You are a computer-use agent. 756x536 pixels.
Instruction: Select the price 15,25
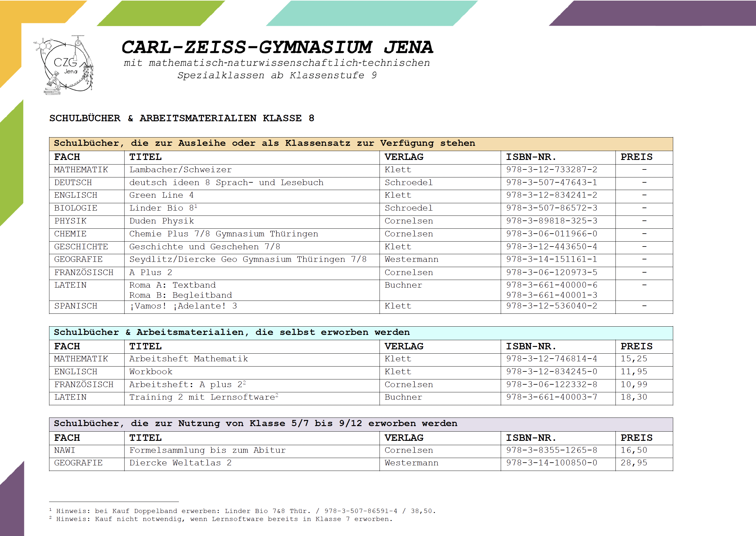point(634,359)
